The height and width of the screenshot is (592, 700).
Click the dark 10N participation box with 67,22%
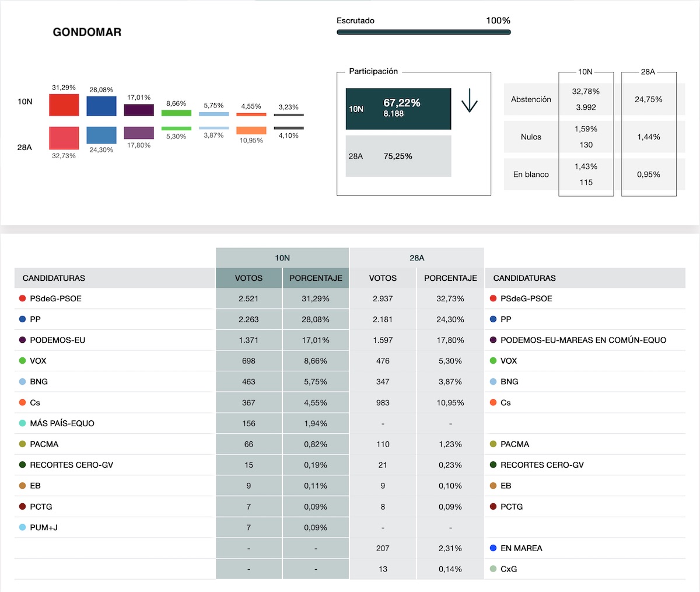pos(398,109)
